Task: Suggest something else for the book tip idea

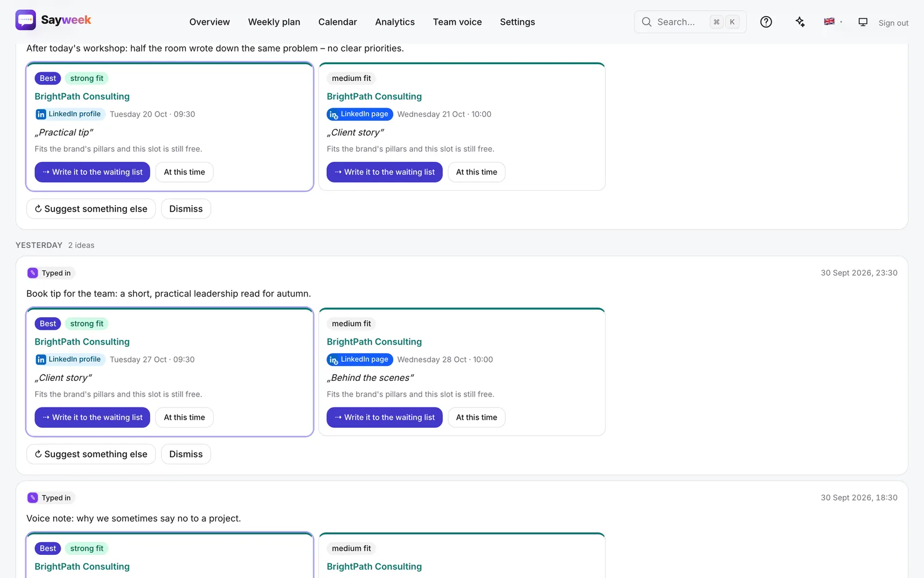Action: click(x=91, y=454)
